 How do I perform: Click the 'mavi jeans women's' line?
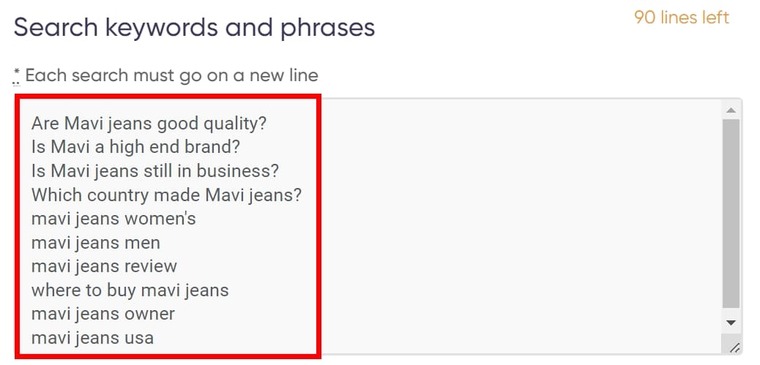113,219
